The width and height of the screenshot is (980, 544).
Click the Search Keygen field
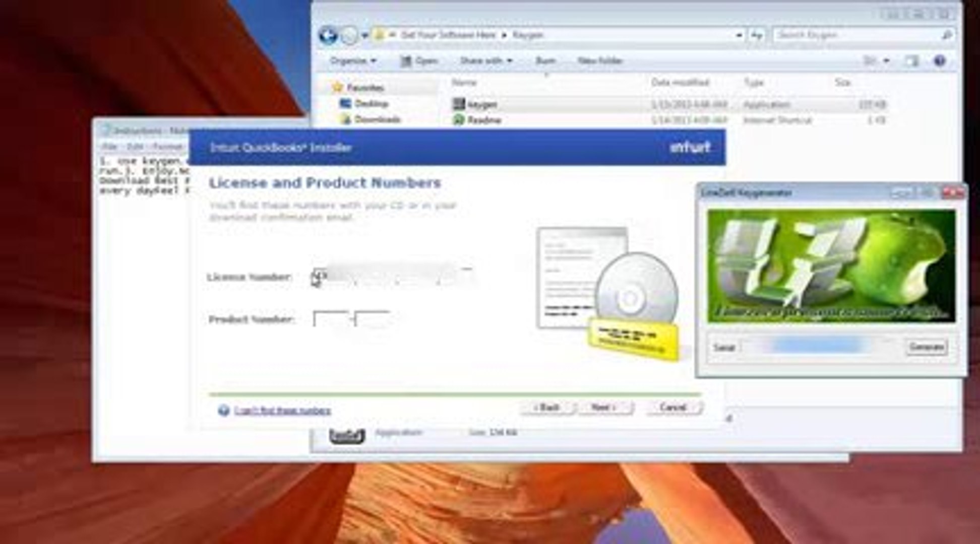856,35
